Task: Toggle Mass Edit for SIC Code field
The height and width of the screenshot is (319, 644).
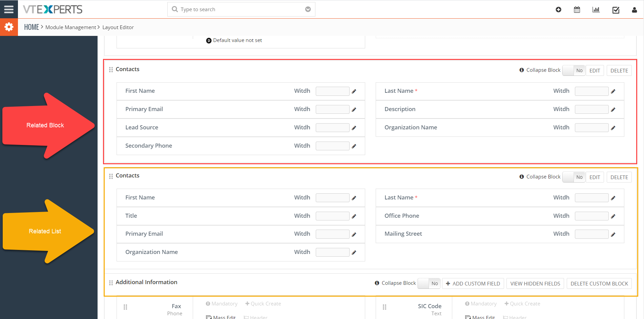Action: [x=480, y=317]
